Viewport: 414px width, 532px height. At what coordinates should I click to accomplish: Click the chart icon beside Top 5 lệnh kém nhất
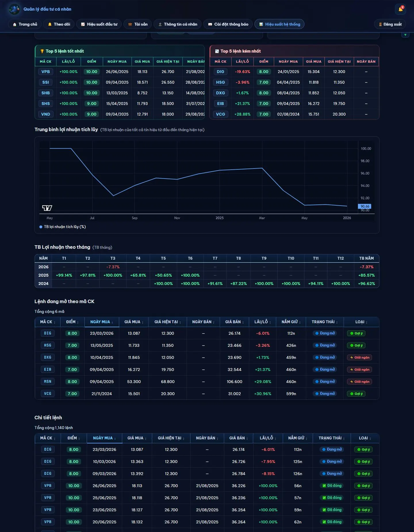(x=217, y=51)
